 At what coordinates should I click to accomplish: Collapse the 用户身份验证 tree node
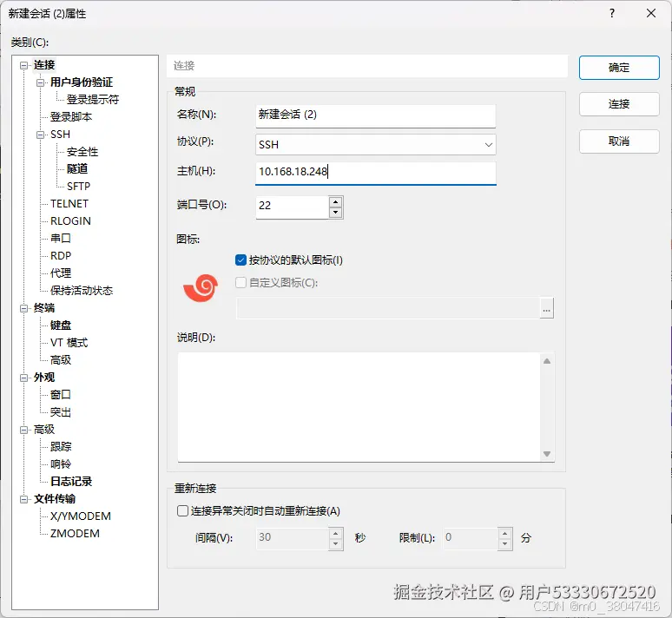coord(40,82)
